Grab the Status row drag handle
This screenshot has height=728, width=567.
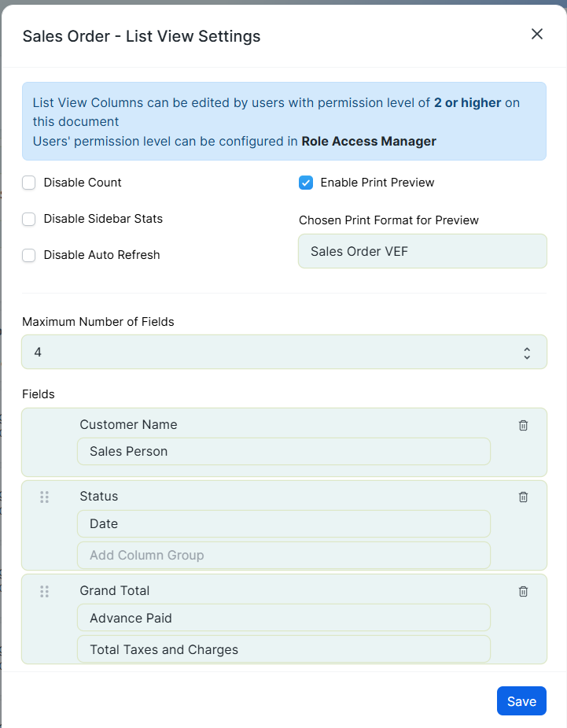(x=45, y=497)
